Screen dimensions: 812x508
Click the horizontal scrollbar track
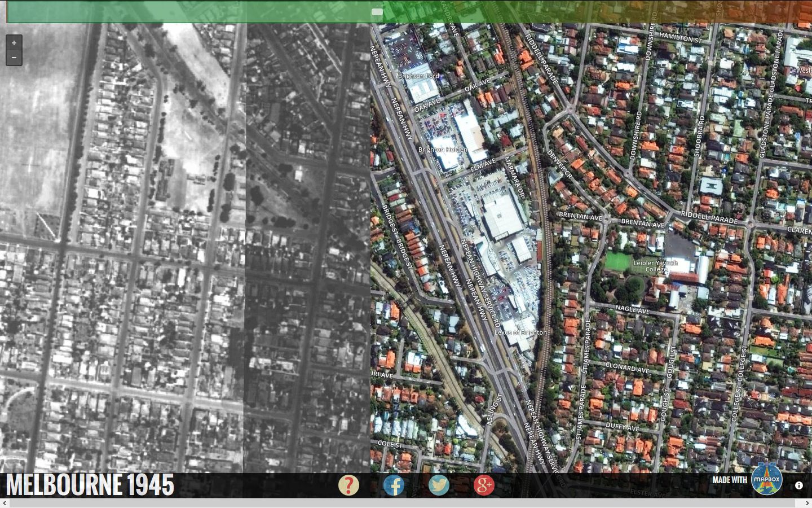pos(406,503)
